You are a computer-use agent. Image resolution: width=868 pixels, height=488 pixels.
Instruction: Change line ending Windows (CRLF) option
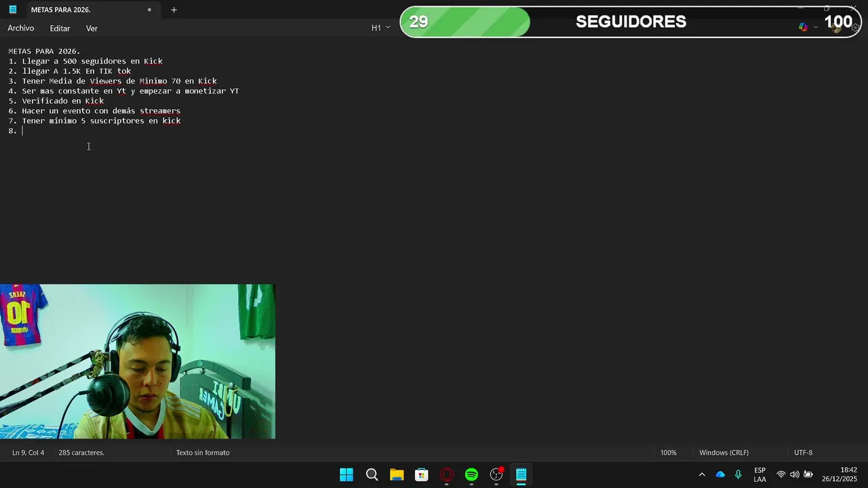click(x=724, y=453)
